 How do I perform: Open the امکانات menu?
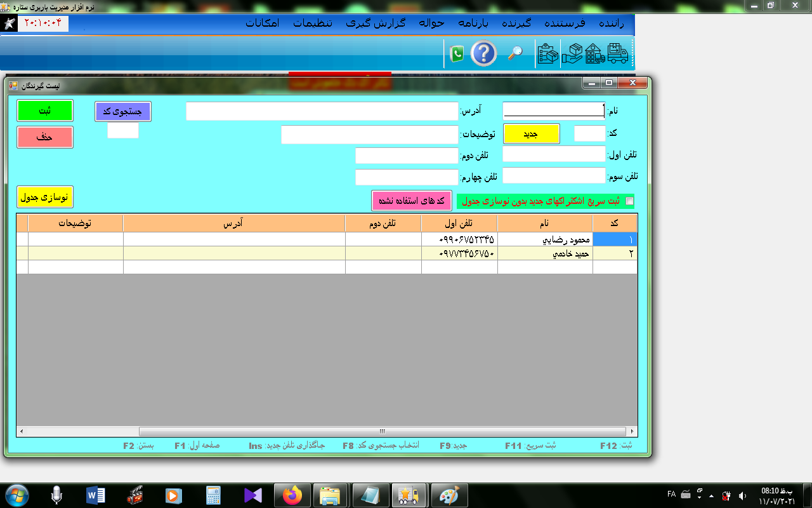click(x=263, y=23)
